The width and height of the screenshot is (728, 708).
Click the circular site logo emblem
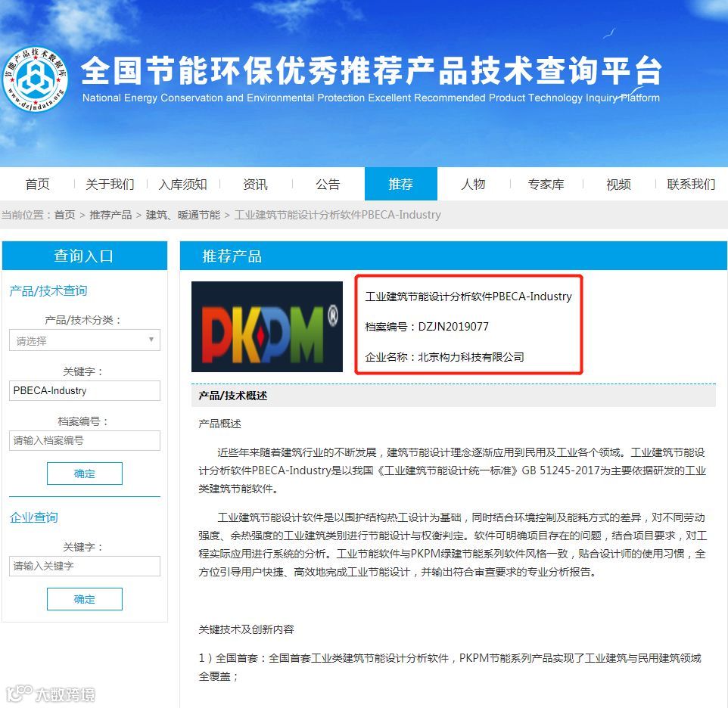pos(36,79)
